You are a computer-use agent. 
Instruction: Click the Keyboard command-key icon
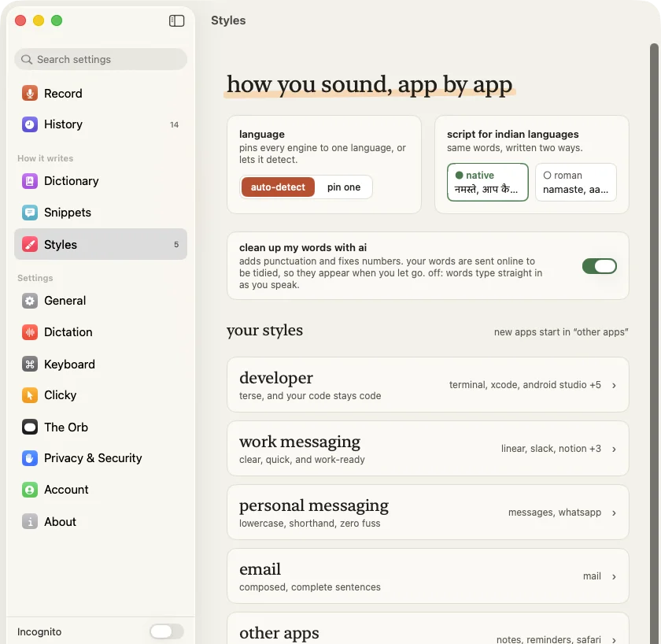coord(30,365)
